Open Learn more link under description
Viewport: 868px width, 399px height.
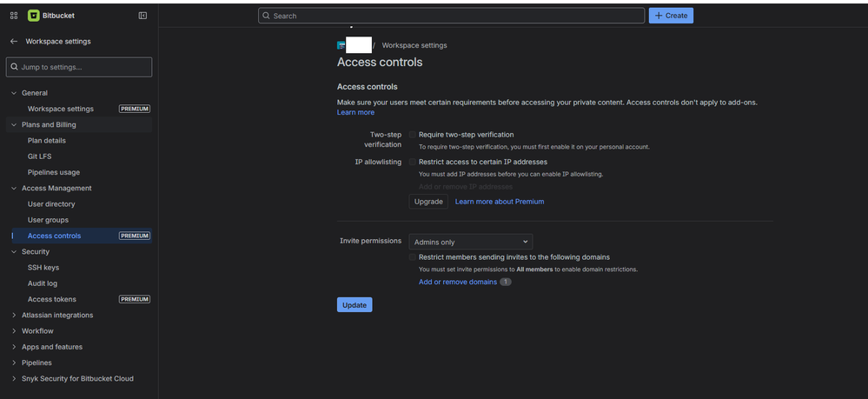pyautogui.click(x=355, y=112)
